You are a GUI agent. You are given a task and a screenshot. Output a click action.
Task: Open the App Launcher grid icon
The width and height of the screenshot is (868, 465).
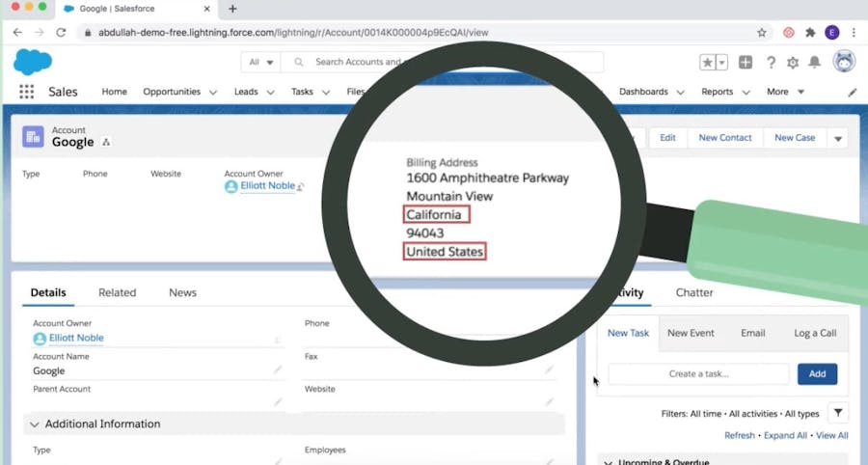pyautogui.click(x=26, y=92)
